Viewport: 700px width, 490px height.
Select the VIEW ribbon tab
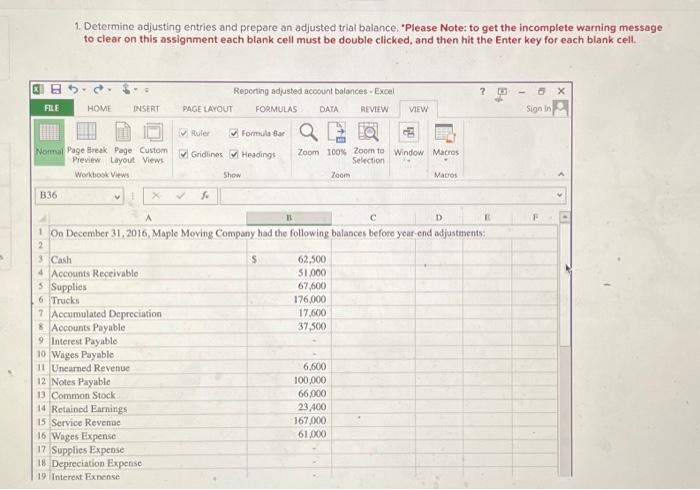(418, 109)
